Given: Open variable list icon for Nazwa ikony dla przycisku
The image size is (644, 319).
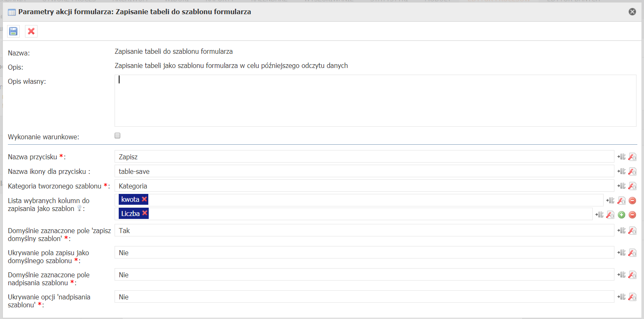Looking at the screenshot, I should tap(622, 171).
